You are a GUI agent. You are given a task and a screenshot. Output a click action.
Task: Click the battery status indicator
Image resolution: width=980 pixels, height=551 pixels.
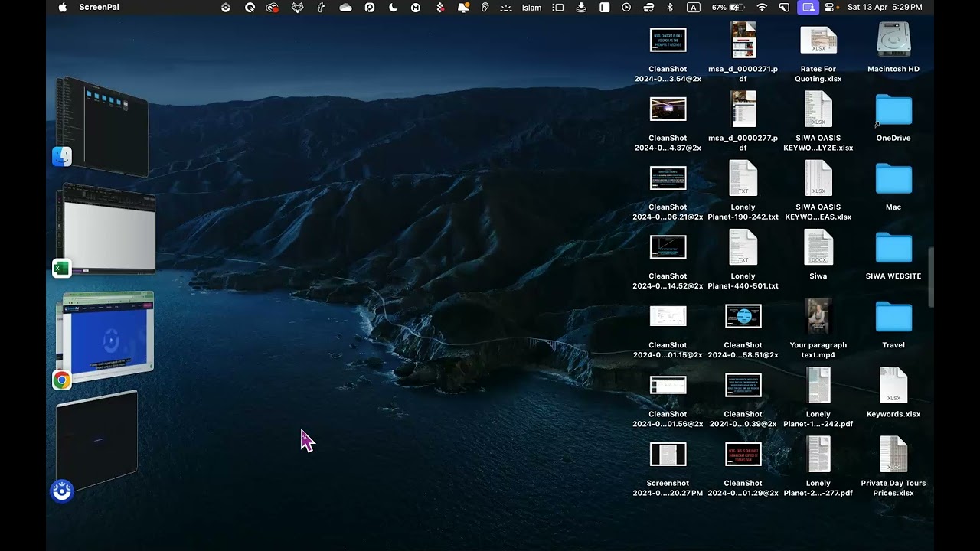(x=728, y=7)
